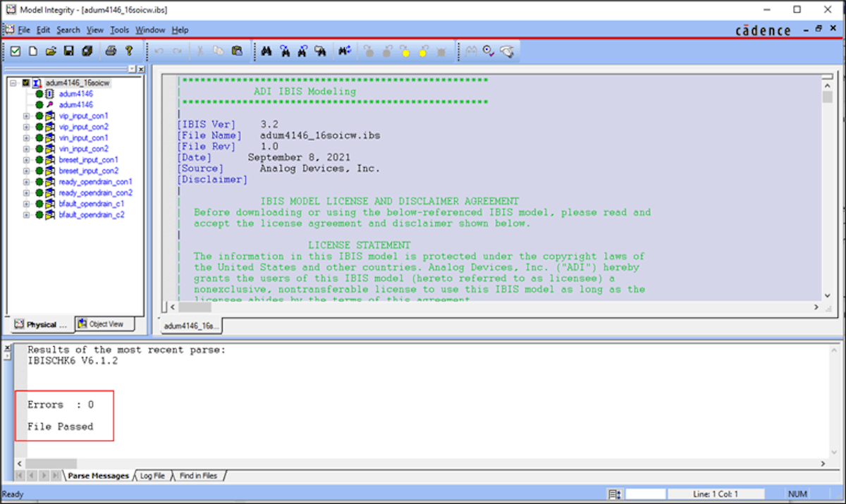
Task: Switch to the Log File tab
Action: coord(152,475)
